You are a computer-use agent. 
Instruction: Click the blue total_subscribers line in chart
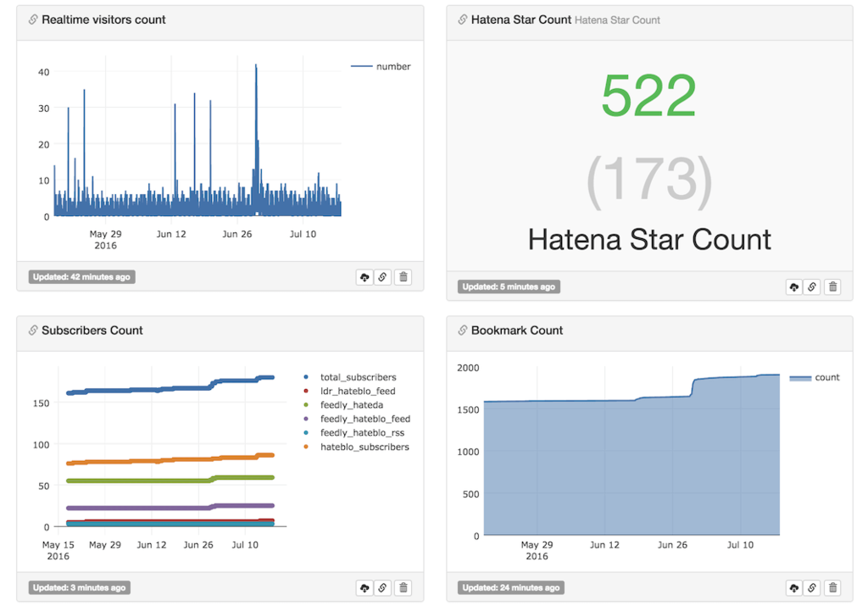click(x=170, y=387)
